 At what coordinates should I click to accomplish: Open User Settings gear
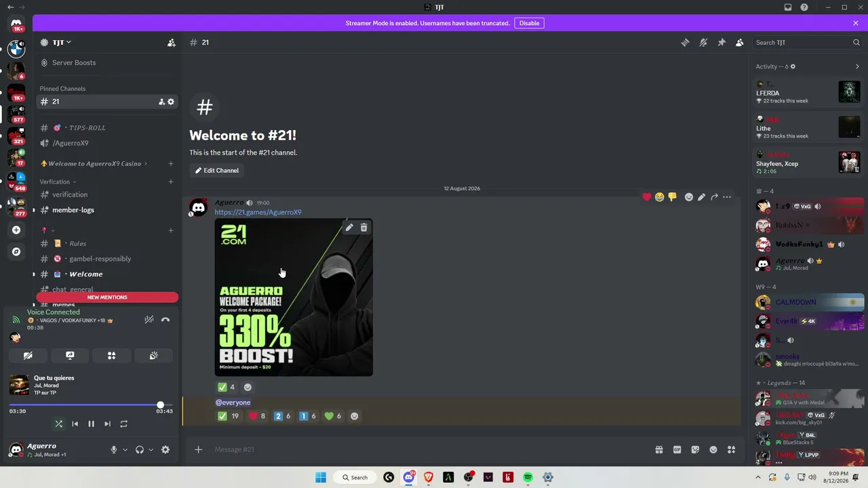(165, 449)
